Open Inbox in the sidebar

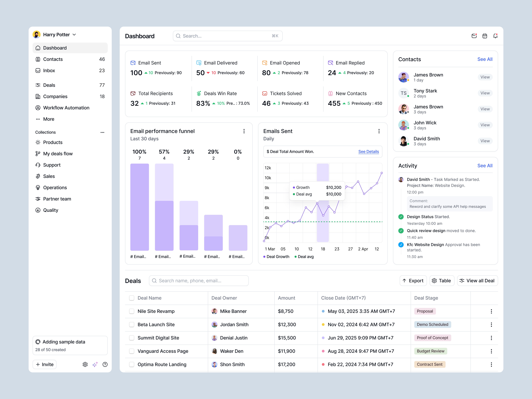70,70
